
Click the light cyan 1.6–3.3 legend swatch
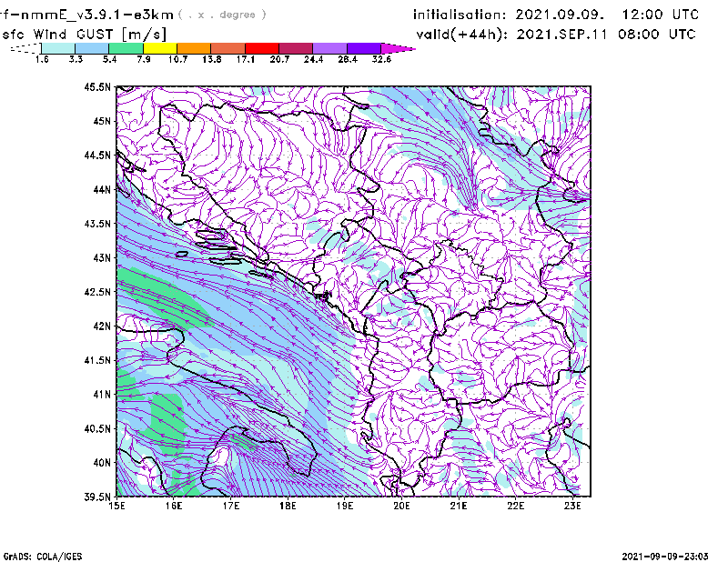coord(58,48)
